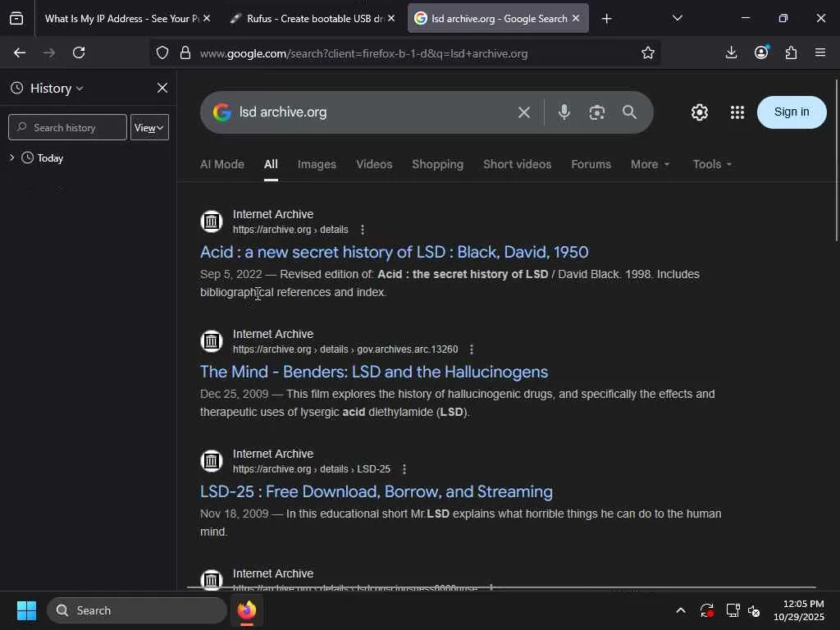The image size is (840, 630).
Task: Switch to AI Mode results
Action: (x=221, y=164)
